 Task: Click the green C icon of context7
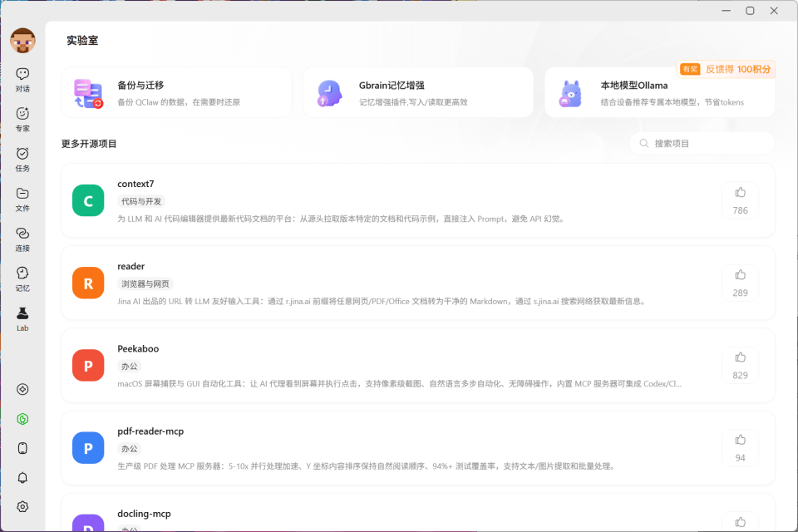tap(88, 200)
